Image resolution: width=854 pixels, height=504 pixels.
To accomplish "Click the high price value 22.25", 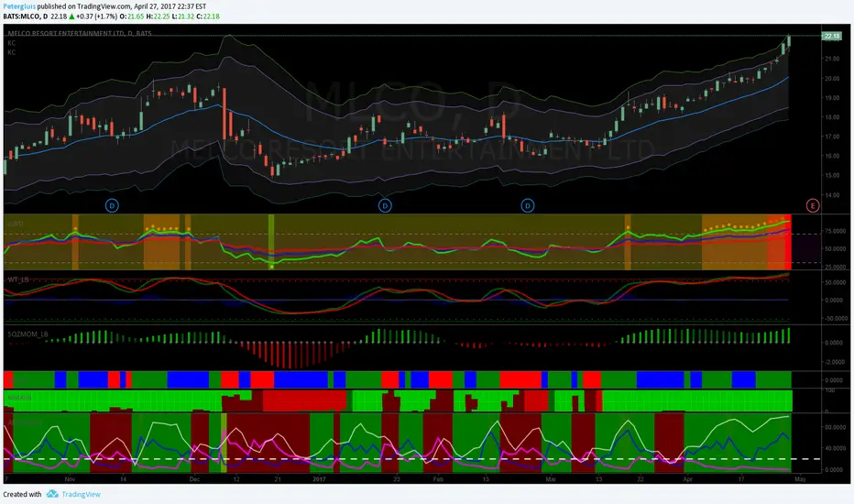I will (x=161, y=16).
